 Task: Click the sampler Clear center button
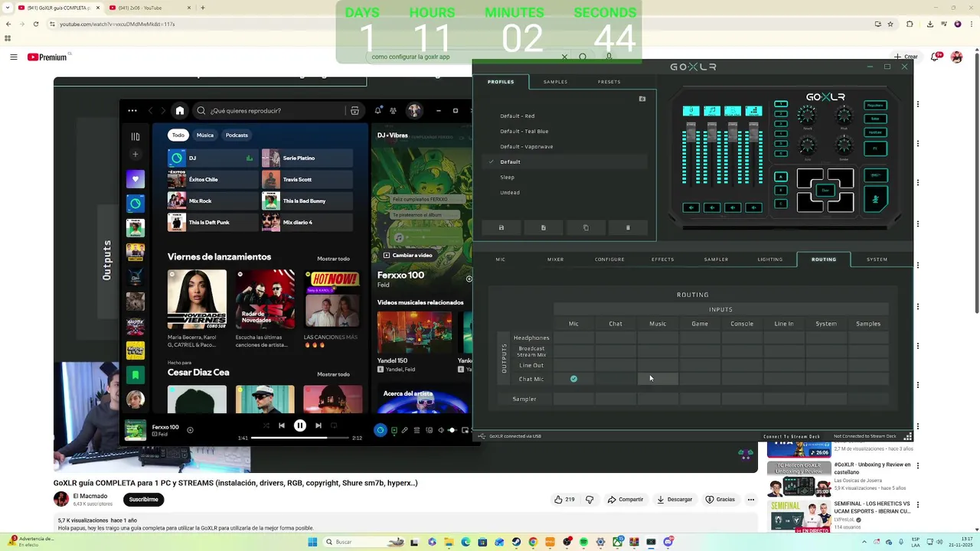click(x=825, y=190)
